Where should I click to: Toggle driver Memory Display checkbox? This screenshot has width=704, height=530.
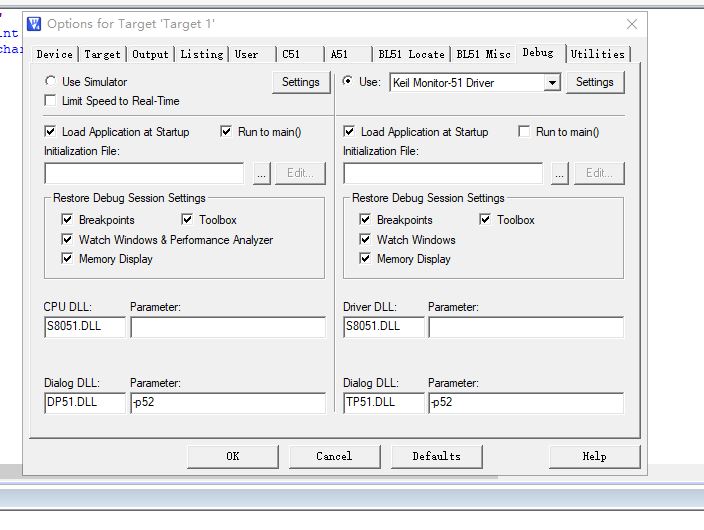click(365, 259)
